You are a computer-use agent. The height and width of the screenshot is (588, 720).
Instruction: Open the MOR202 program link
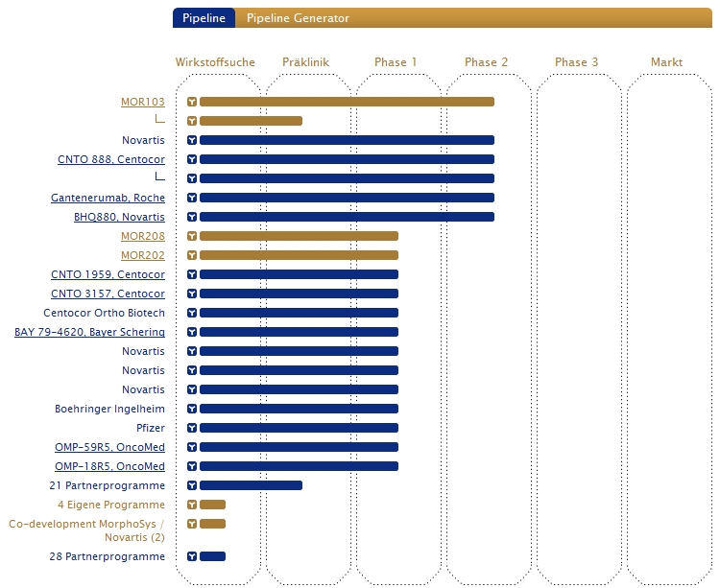coord(143,255)
